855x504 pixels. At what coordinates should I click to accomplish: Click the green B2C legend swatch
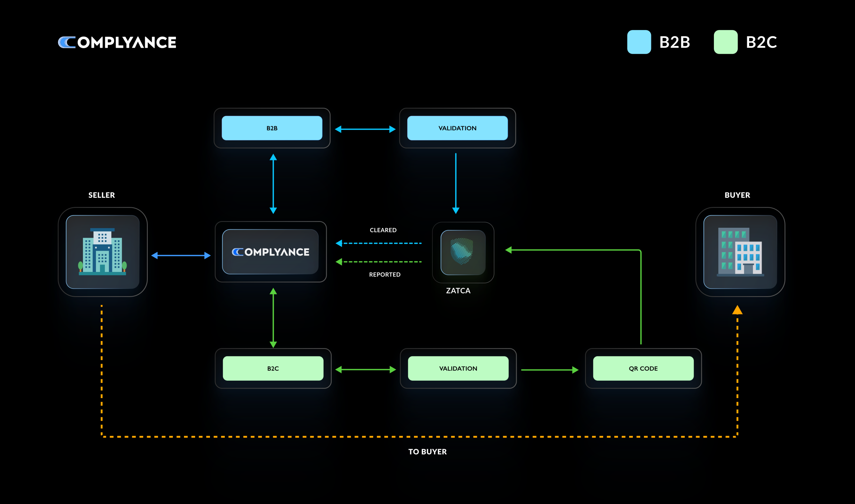click(x=726, y=42)
